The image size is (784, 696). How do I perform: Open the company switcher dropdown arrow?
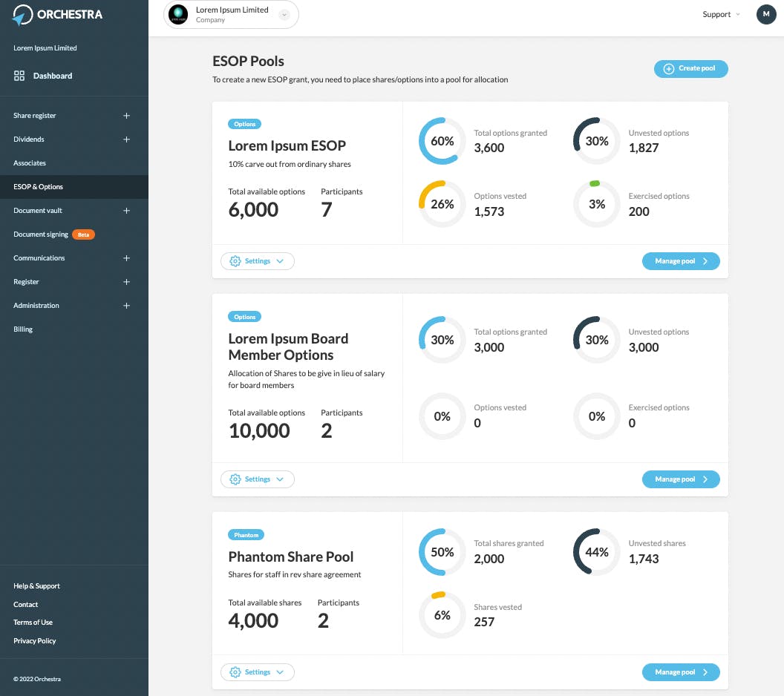(x=284, y=15)
